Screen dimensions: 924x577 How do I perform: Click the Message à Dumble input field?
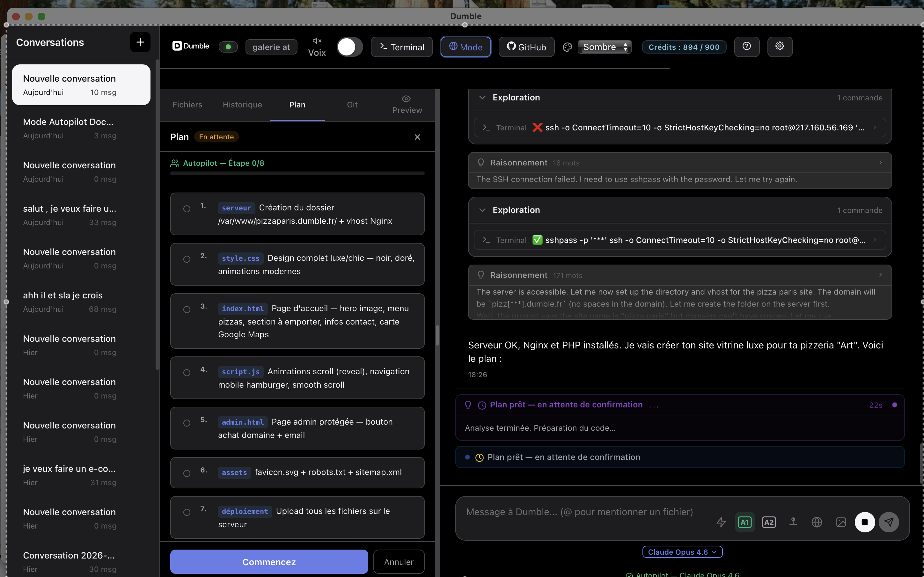pos(580,512)
